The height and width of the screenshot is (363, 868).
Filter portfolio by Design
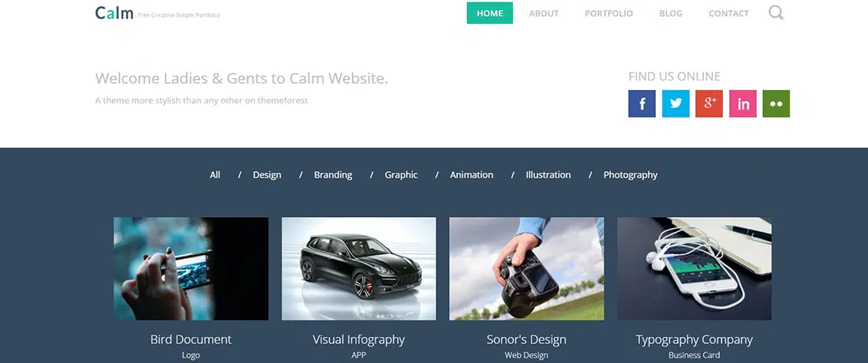[x=267, y=175]
